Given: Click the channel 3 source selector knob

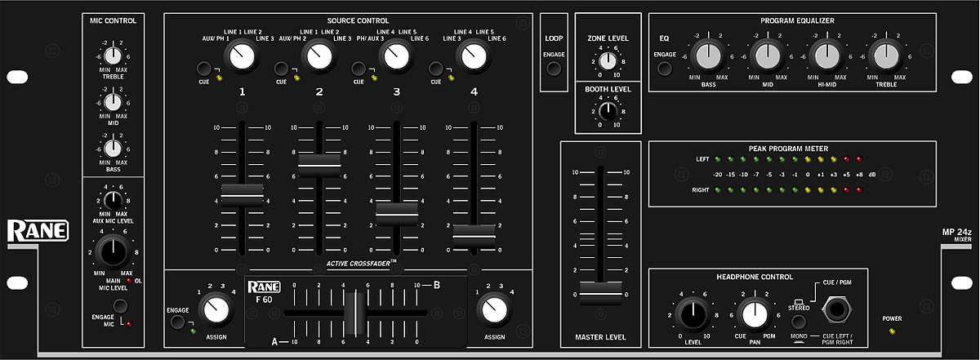Looking at the screenshot, I should (395, 56).
